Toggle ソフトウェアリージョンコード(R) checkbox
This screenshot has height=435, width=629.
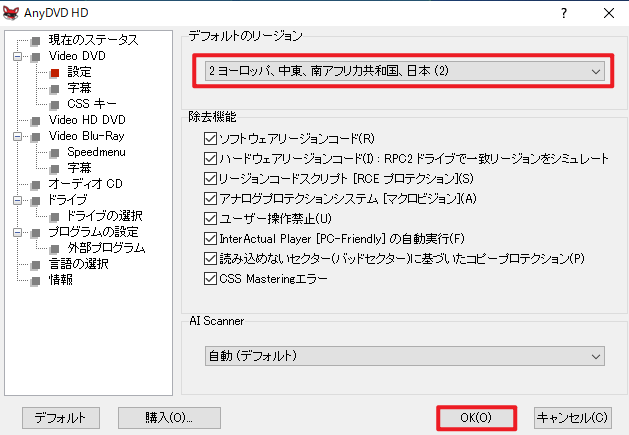210,138
